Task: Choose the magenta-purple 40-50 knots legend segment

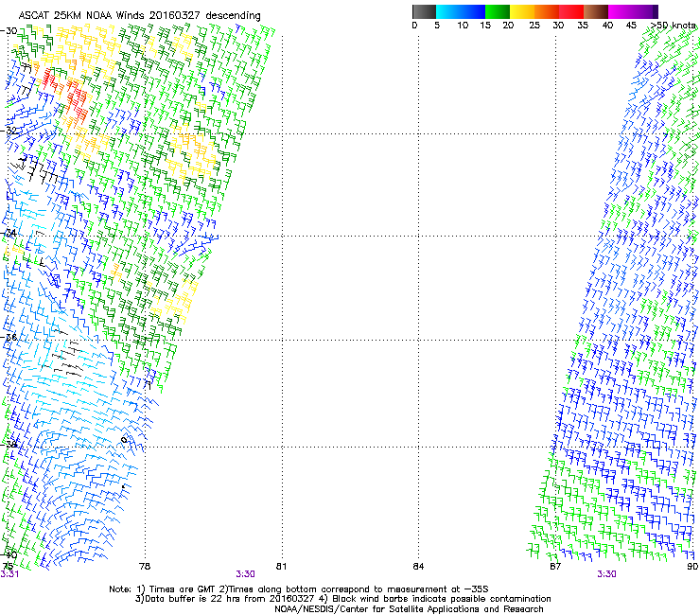Action: click(633, 11)
